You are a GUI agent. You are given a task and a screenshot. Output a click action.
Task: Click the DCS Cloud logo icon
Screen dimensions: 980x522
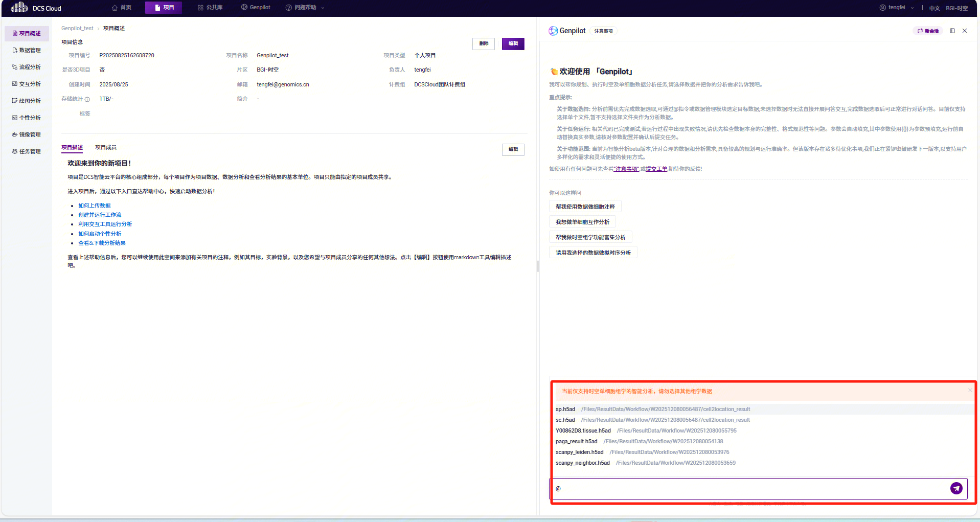click(x=19, y=7)
